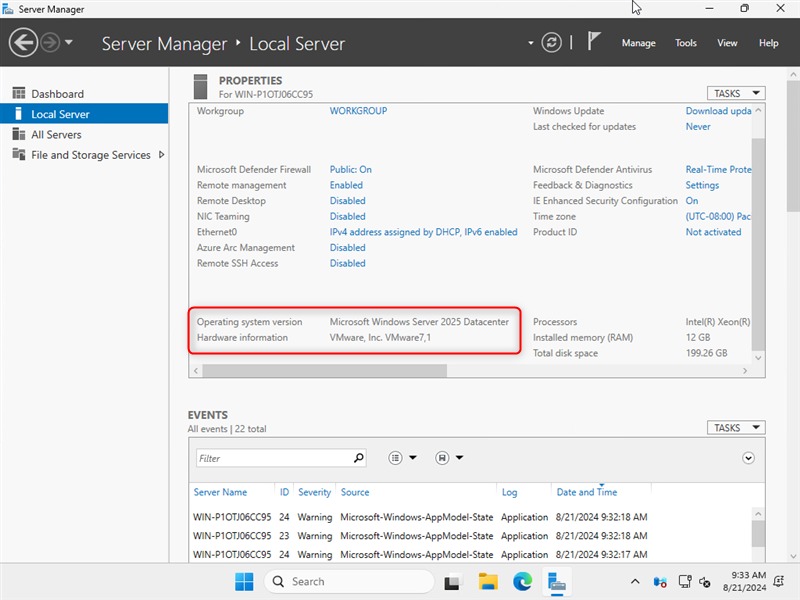This screenshot has height=600, width=800.
Task: Open the notifications flag icon
Action: pos(591,42)
